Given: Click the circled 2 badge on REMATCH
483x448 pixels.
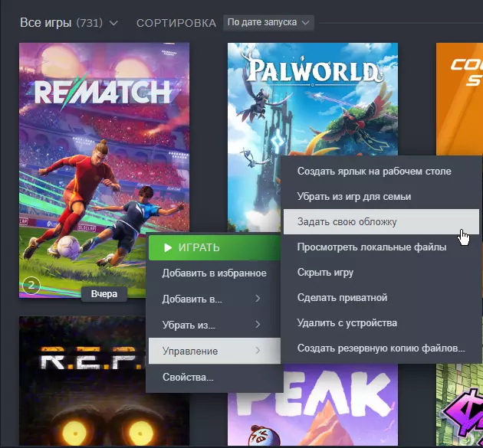Looking at the screenshot, I should [31, 286].
